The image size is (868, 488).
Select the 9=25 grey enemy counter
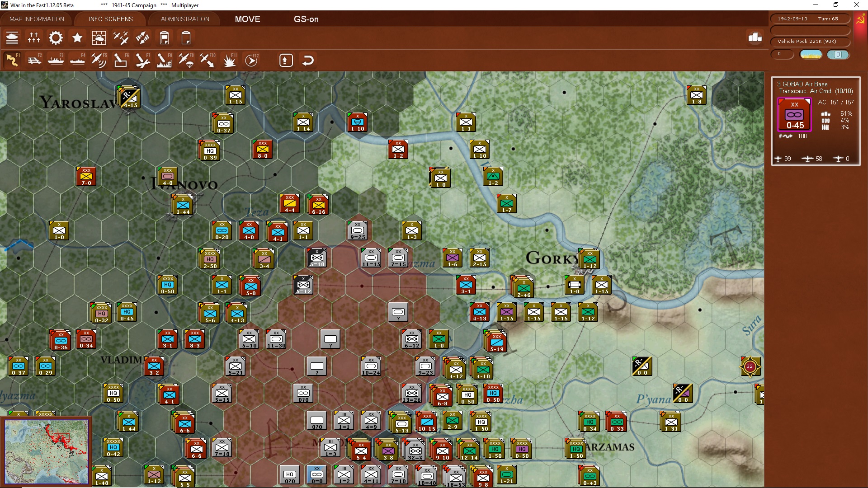(x=358, y=230)
